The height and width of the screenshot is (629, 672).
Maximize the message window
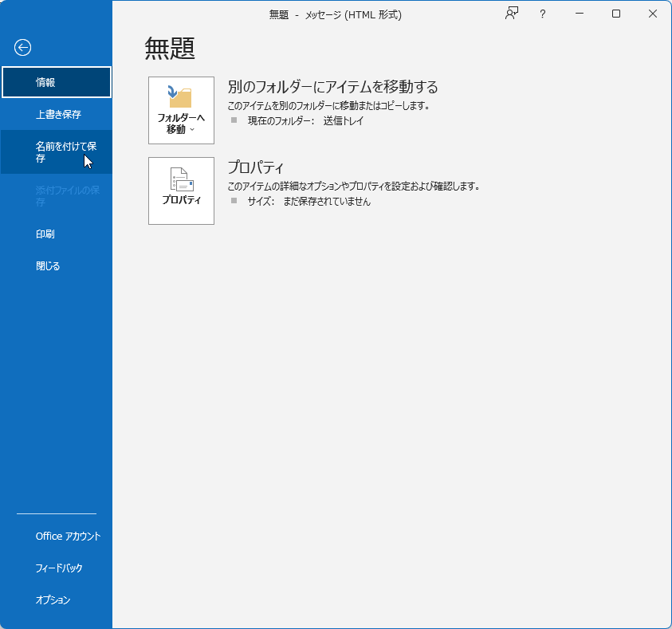click(x=616, y=14)
